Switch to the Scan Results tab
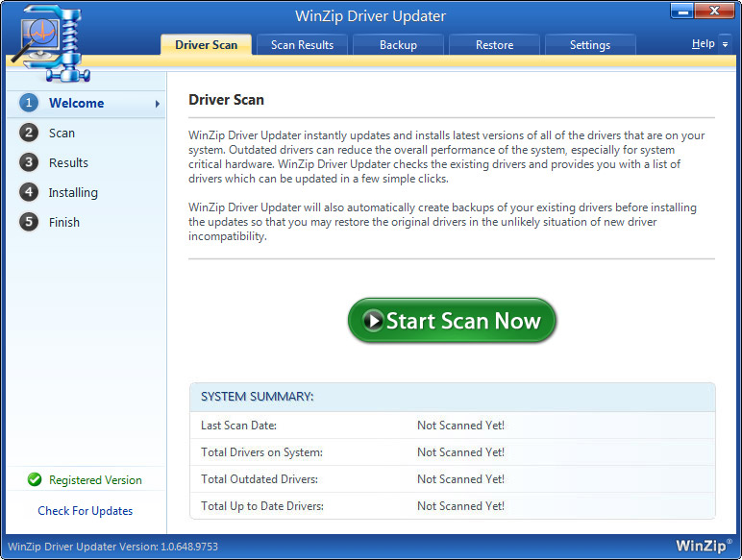The width and height of the screenshot is (742, 560). point(302,45)
